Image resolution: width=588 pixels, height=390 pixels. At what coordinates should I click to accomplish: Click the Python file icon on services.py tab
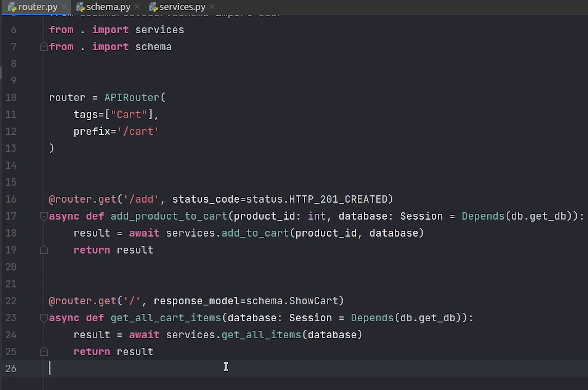pos(153,7)
